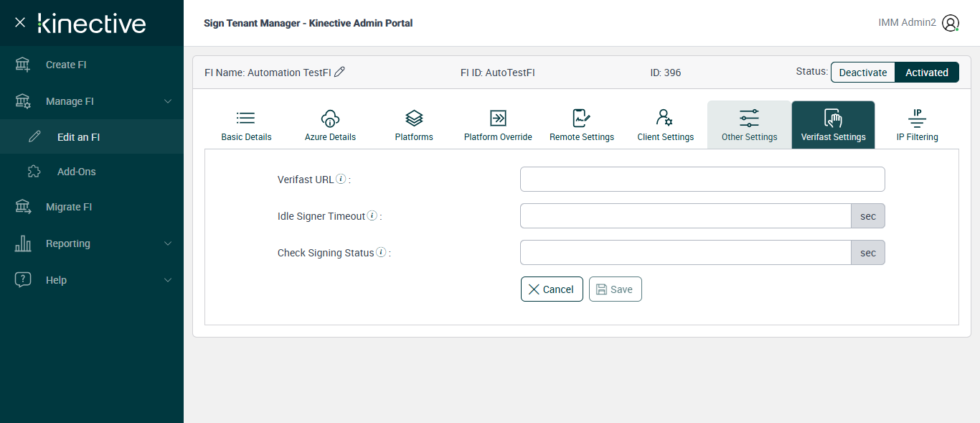This screenshot has width=980, height=423.
Task: Expand the Manage FI menu chevron
Action: click(x=168, y=101)
